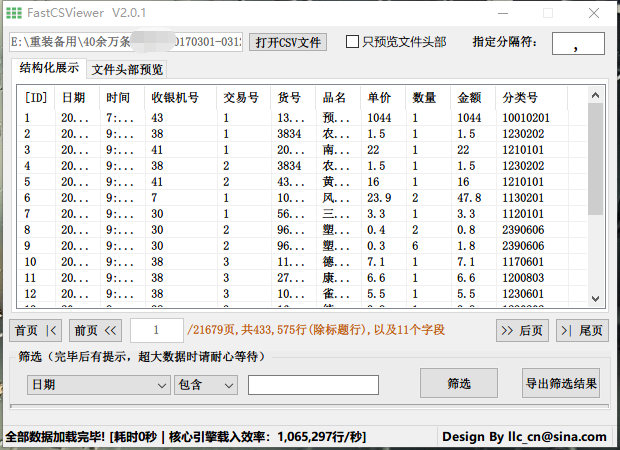Click the 打开CSV文件 button
620x450 pixels.
tap(288, 42)
